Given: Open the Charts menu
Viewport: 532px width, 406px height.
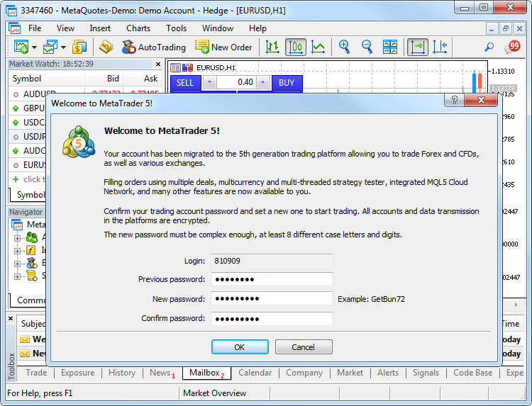Looking at the screenshot, I should 138,28.
